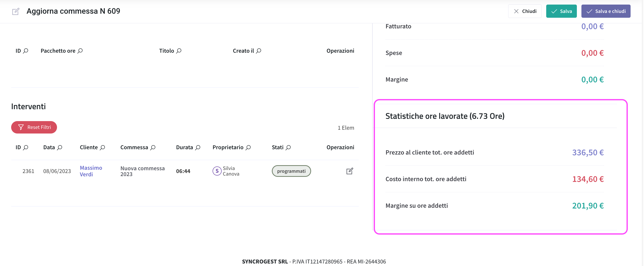The image size is (644, 266).
Task: Click the search icon beside Data column
Action: point(60,147)
